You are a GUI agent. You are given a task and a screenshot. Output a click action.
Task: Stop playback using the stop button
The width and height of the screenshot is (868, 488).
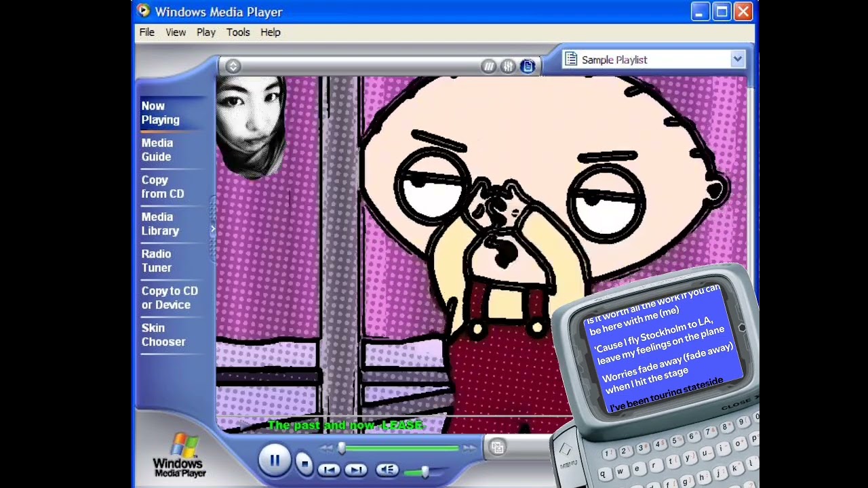(x=304, y=464)
